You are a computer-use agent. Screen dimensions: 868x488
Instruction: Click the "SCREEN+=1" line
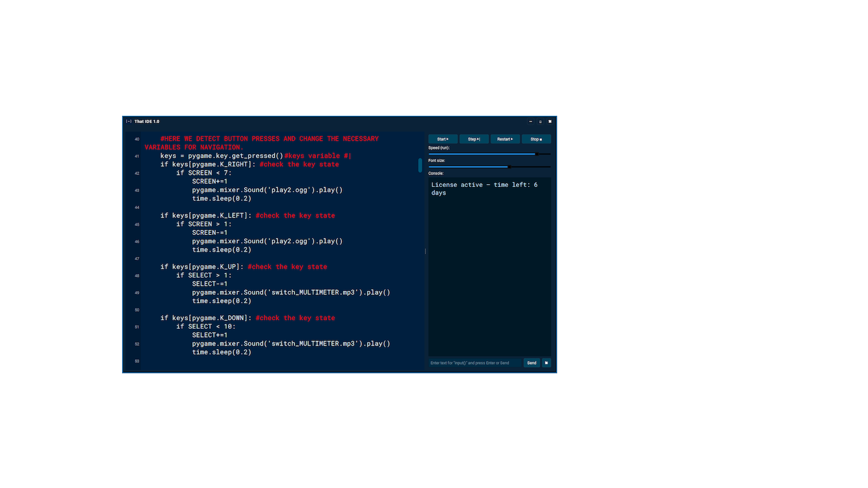coord(210,181)
